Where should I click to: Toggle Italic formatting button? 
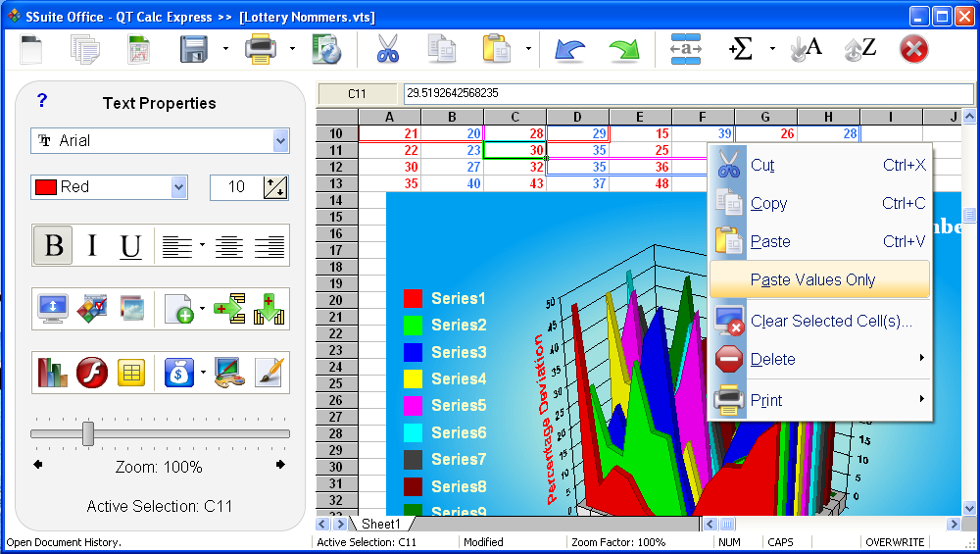[92, 245]
